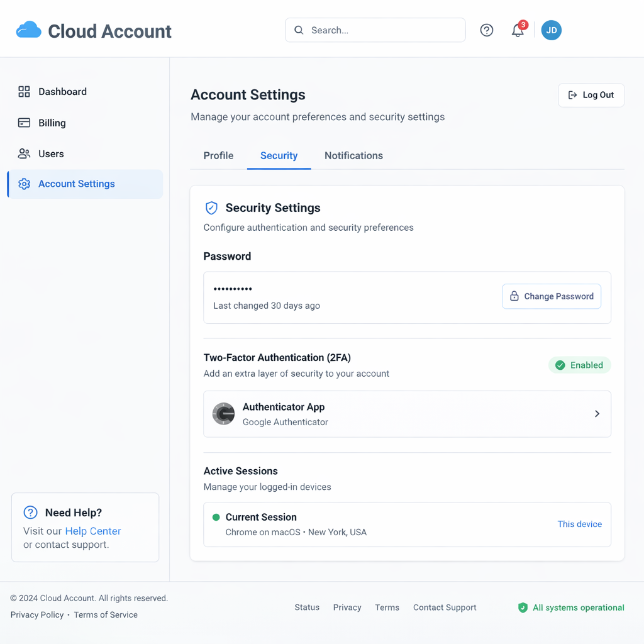Click the Dashboard grid icon in sidebar
The width and height of the screenshot is (644, 644).
(24, 92)
